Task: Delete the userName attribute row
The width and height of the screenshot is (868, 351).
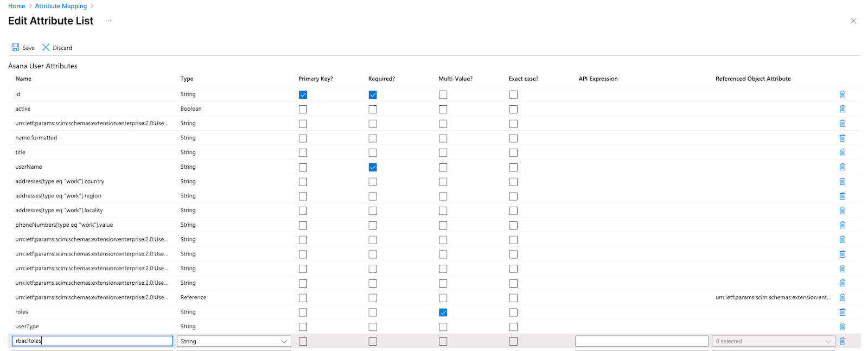Action: 843,167
